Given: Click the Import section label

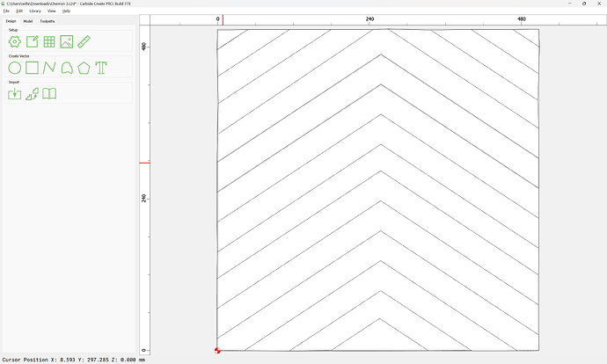Looking at the screenshot, I should click(x=14, y=82).
